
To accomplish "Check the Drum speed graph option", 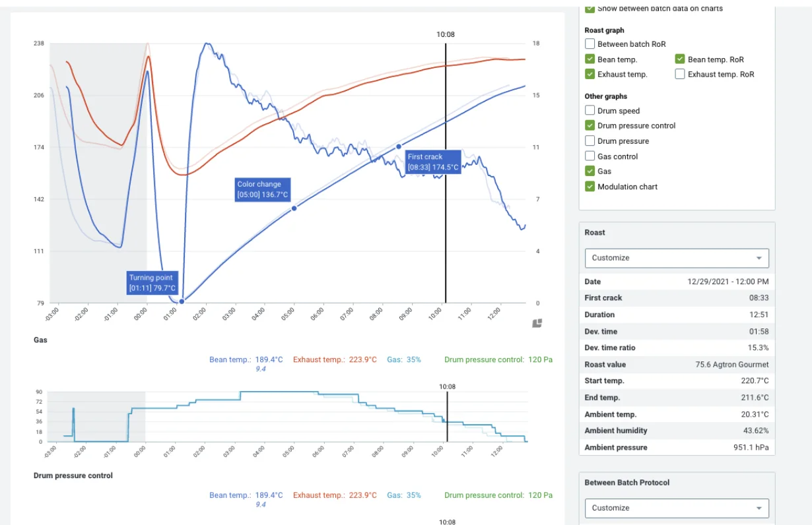I will point(590,111).
